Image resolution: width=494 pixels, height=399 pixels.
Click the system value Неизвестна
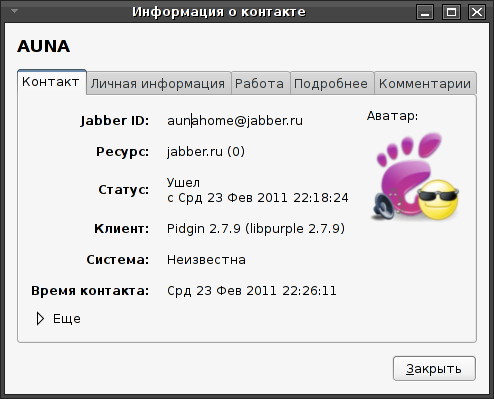click(x=206, y=260)
